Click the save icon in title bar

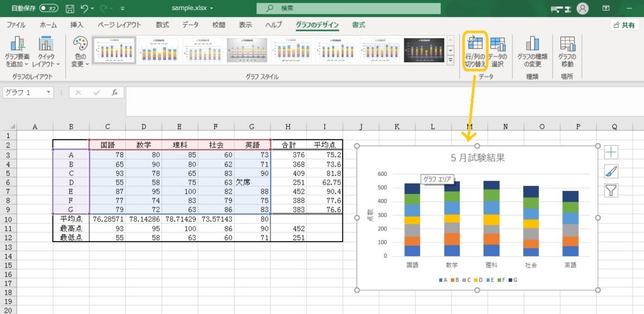tap(70, 9)
